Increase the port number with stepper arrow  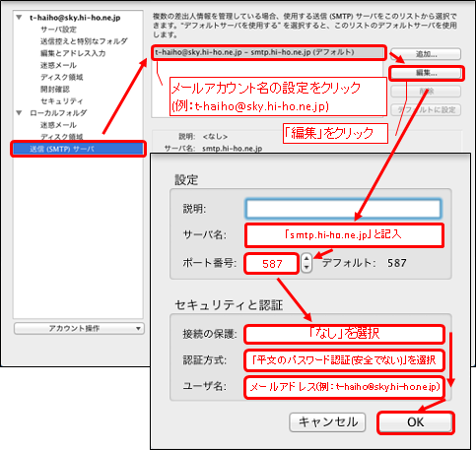tap(306, 259)
